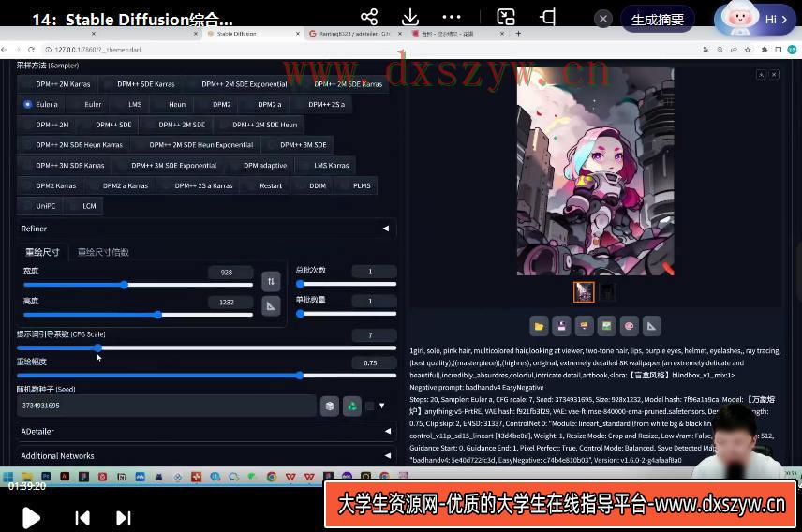Image resolution: width=802 pixels, height=532 pixels.
Task: Click the Hi assistant button
Action: point(754,19)
